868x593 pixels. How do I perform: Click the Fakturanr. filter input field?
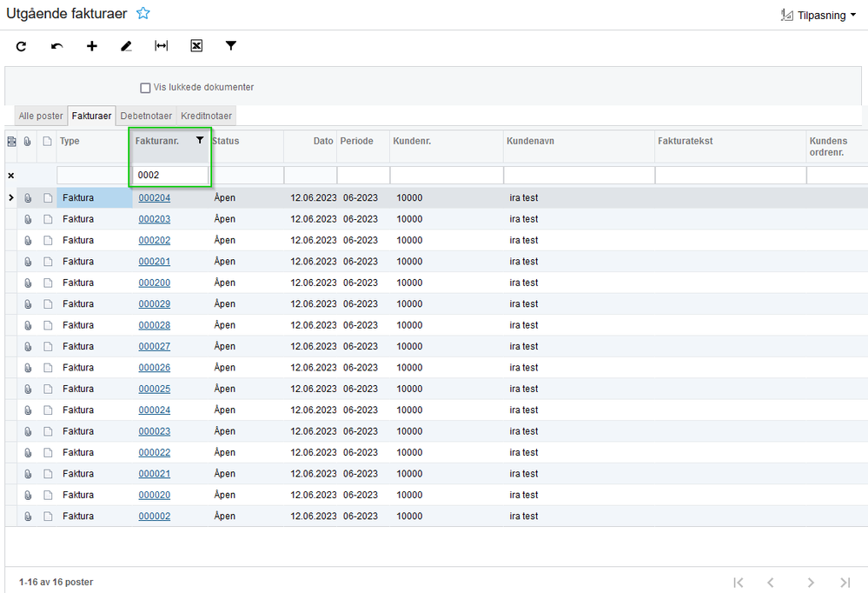pos(170,175)
